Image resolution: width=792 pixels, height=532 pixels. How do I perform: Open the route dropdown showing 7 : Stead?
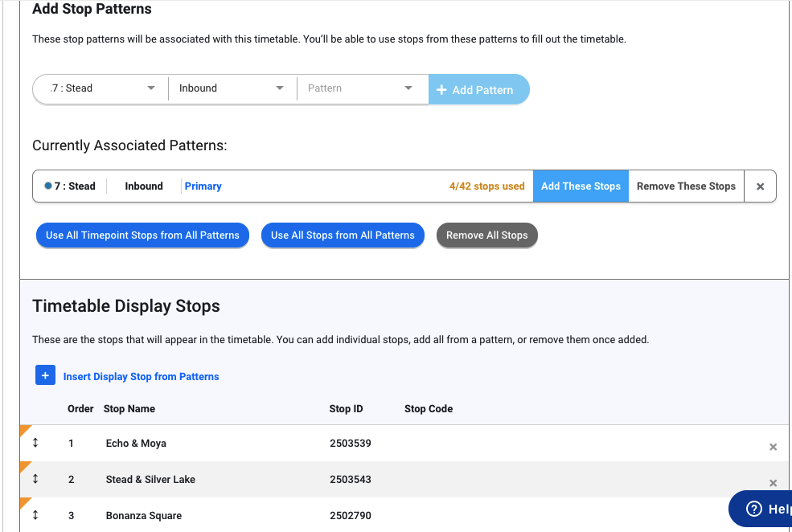pyautogui.click(x=101, y=88)
